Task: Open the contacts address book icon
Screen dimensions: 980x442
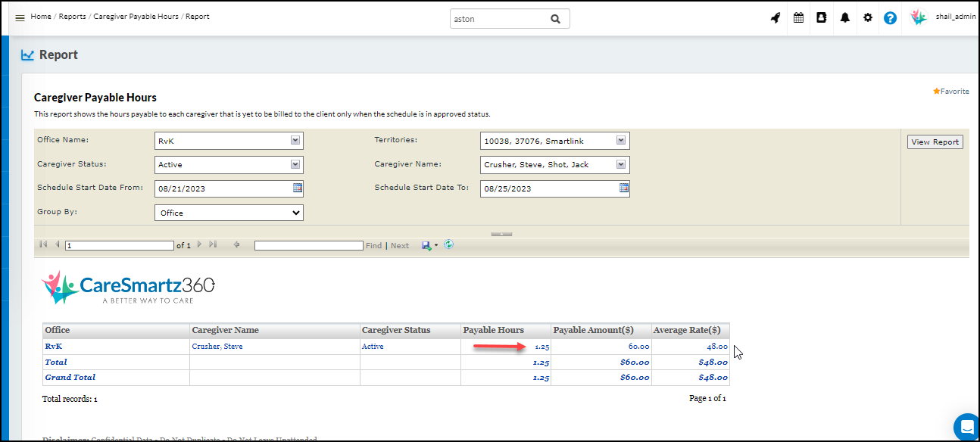Action: [x=822, y=17]
